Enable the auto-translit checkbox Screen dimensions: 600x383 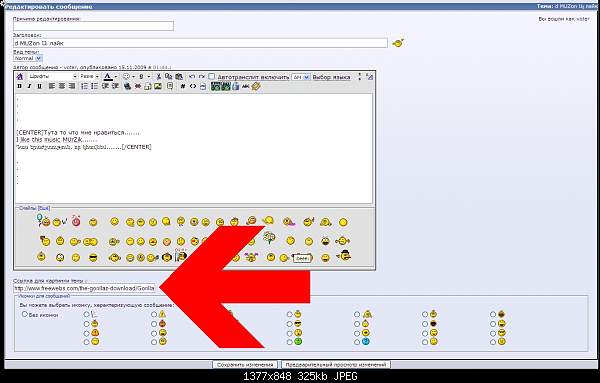point(212,77)
